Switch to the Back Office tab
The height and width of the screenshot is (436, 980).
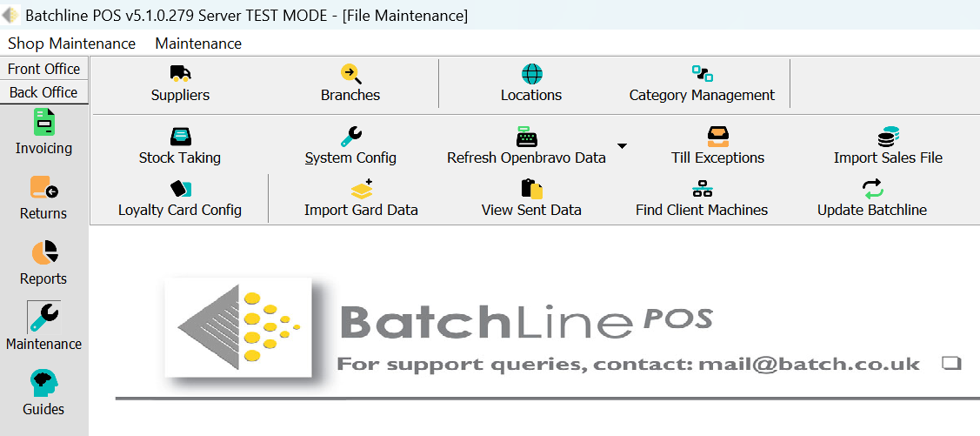point(43,92)
